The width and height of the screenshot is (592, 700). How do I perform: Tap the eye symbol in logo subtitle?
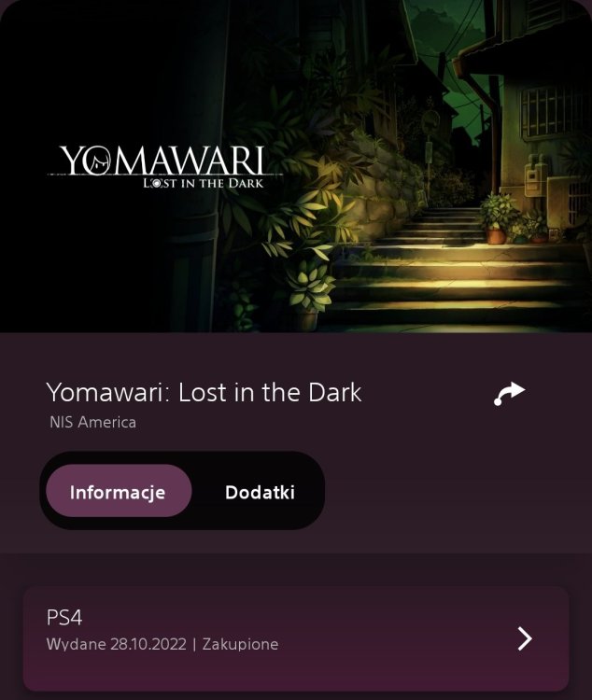[x=157, y=183]
